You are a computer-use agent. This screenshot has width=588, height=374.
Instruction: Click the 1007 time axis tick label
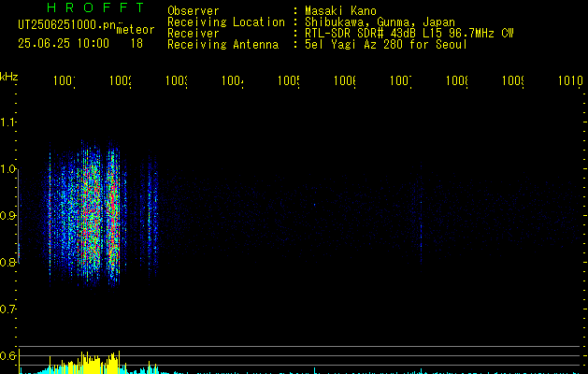[x=401, y=80]
